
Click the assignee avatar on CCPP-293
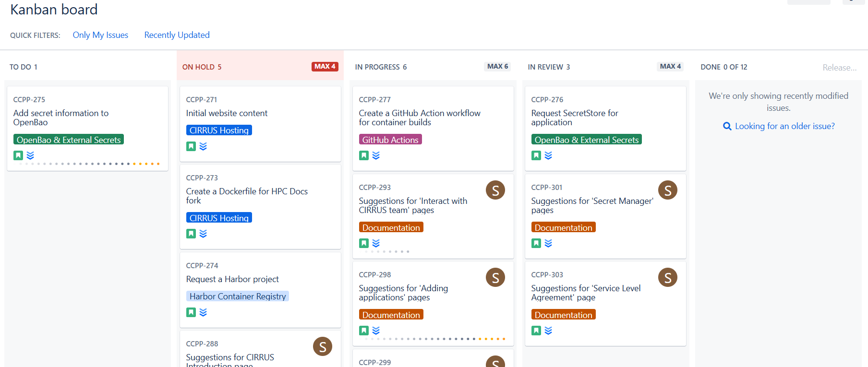click(495, 190)
